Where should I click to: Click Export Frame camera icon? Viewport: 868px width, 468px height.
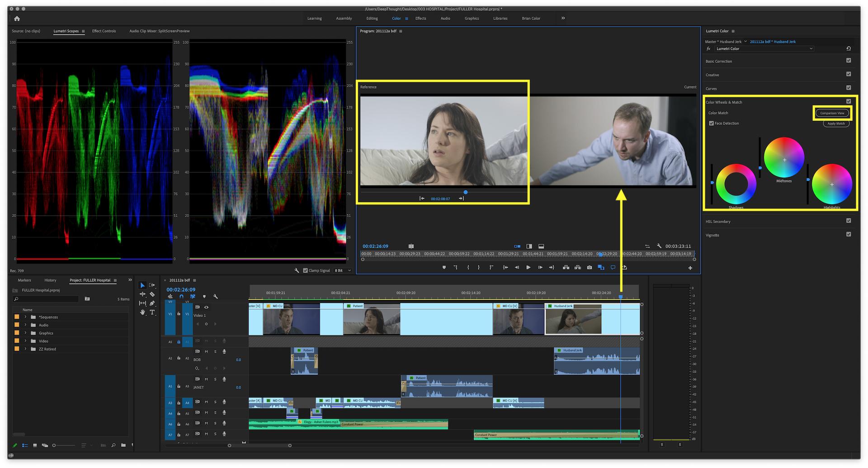tap(590, 267)
